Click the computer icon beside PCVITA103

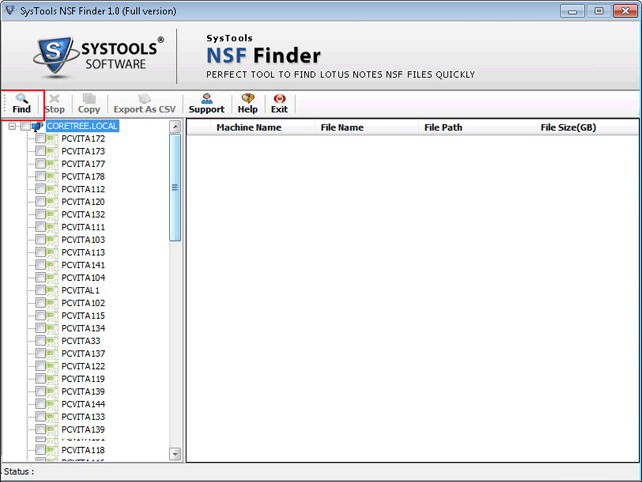[x=52, y=240]
